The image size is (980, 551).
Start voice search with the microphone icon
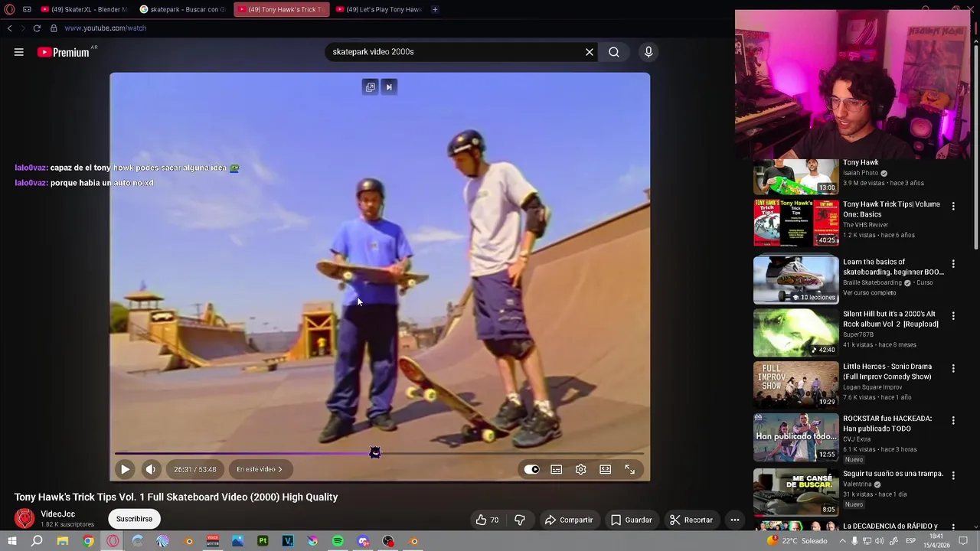pyautogui.click(x=648, y=52)
